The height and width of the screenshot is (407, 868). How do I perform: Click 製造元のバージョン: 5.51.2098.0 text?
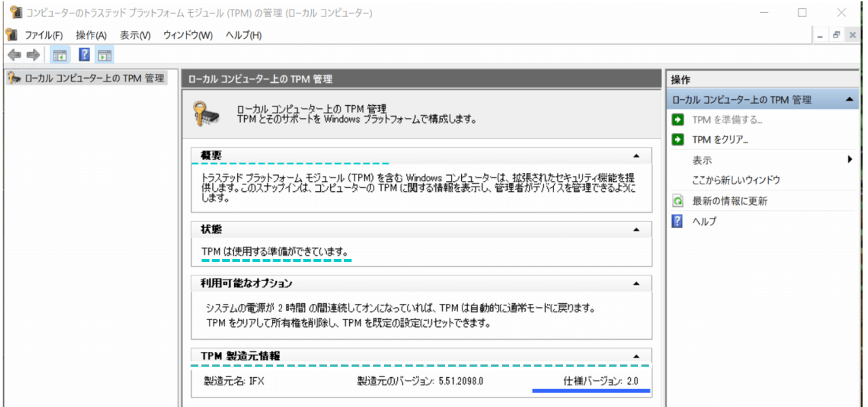coord(420,381)
